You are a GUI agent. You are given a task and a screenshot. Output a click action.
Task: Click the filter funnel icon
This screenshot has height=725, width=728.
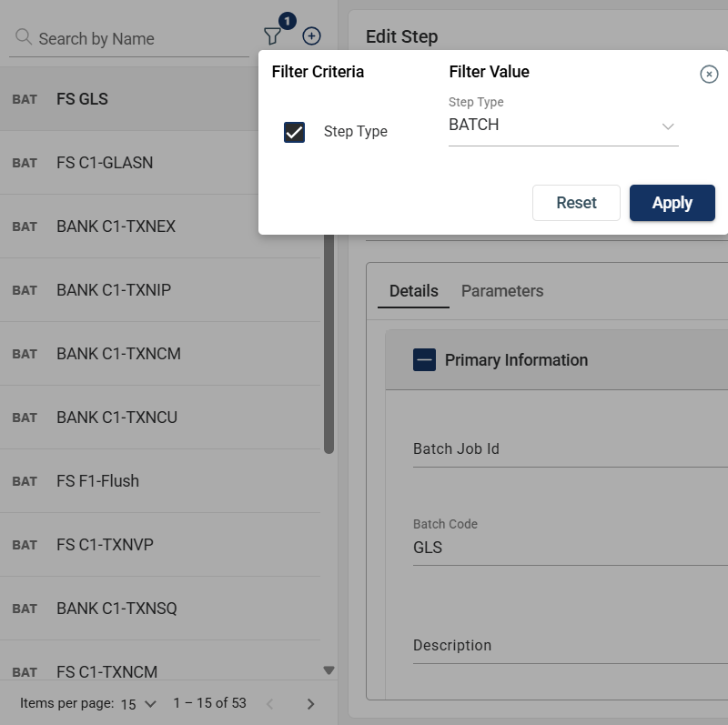(x=272, y=36)
